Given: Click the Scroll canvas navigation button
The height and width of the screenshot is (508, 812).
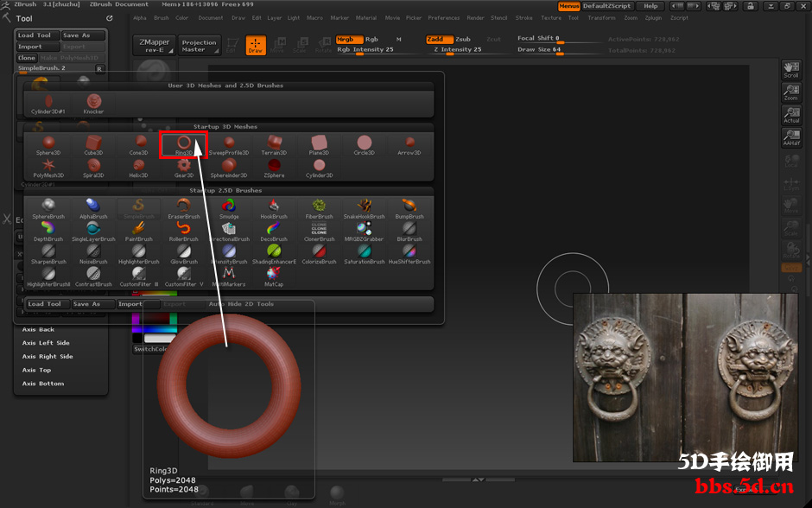Looking at the screenshot, I should pyautogui.click(x=790, y=71).
